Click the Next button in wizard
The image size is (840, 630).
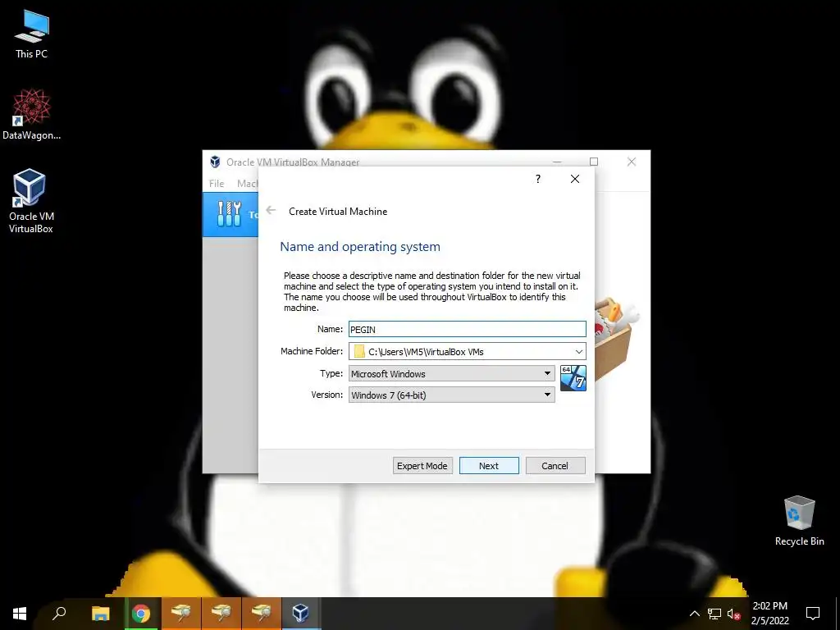pos(489,466)
